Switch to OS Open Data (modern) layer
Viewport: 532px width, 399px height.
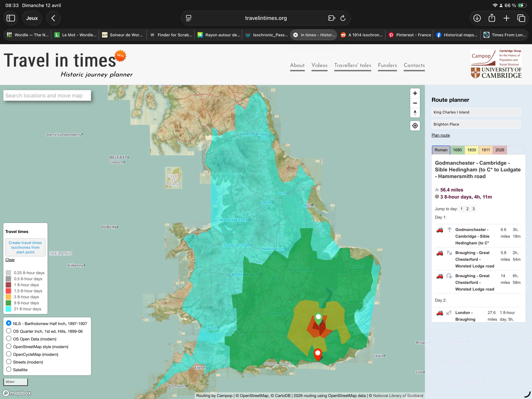coord(9,339)
